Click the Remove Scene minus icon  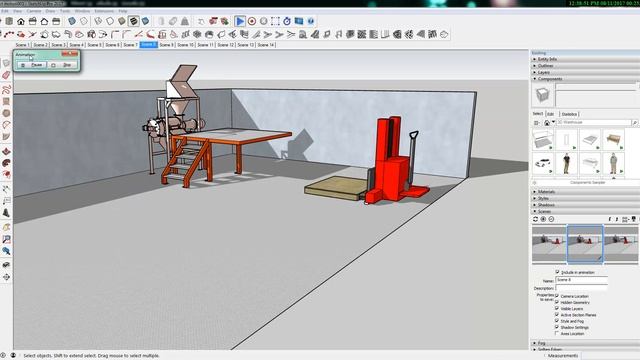(x=551, y=219)
